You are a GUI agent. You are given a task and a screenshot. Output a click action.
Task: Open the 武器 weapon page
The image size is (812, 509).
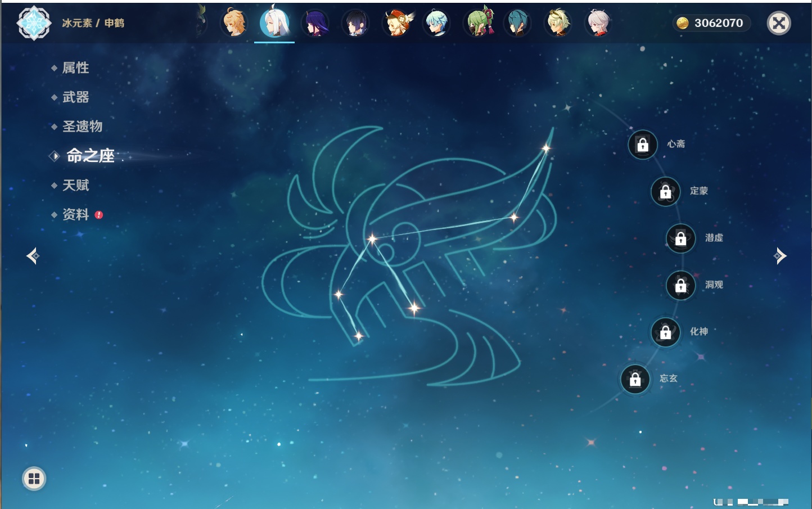[x=75, y=97]
